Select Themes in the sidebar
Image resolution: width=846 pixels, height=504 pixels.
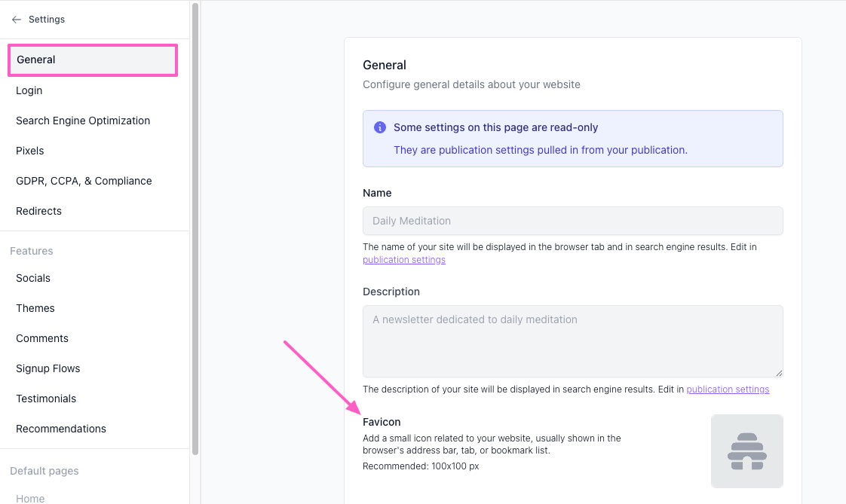[x=35, y=308]
